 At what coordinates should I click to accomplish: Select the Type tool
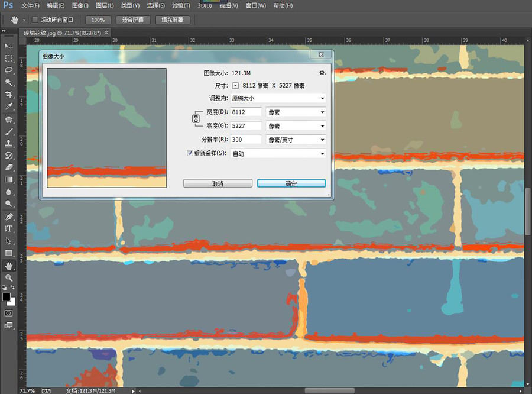8,228
